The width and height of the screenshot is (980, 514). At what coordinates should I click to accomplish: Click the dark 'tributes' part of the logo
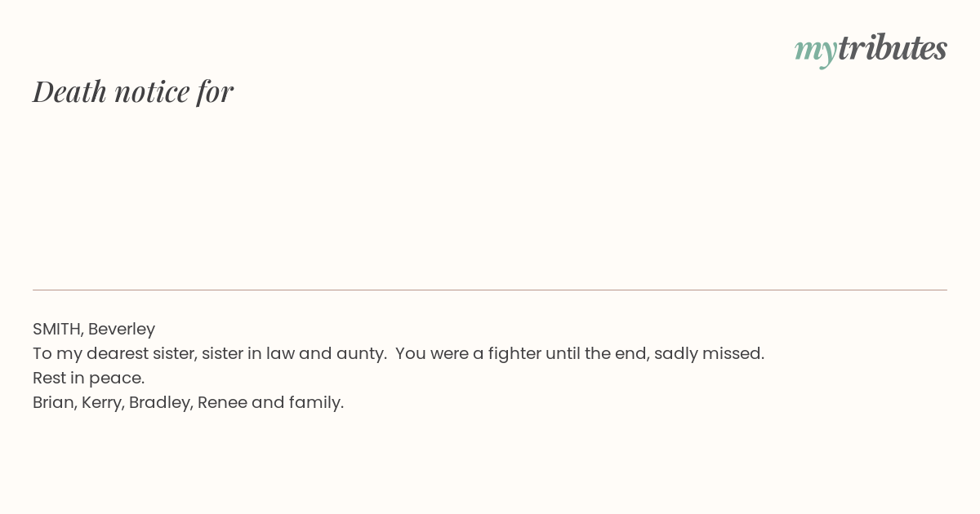pos(893,48)
